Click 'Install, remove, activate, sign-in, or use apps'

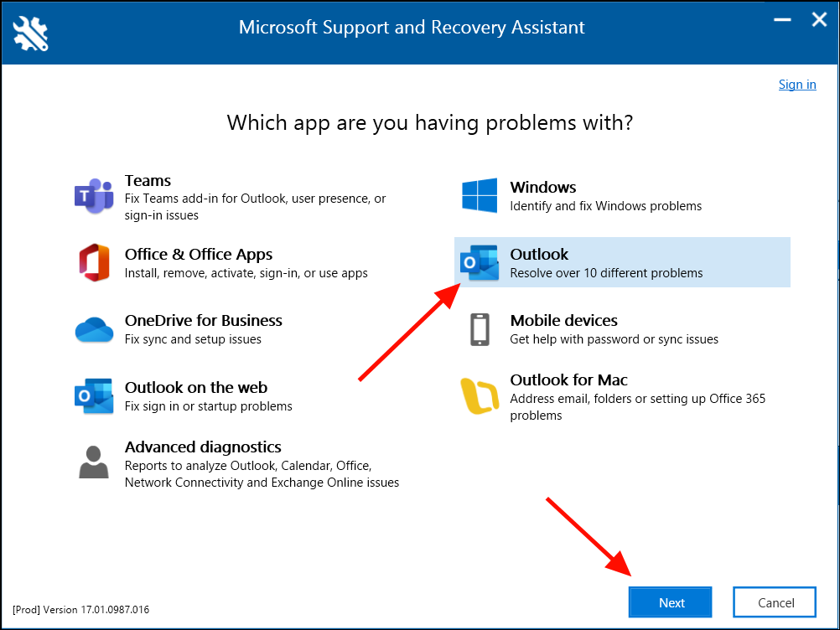click(246, 273)
